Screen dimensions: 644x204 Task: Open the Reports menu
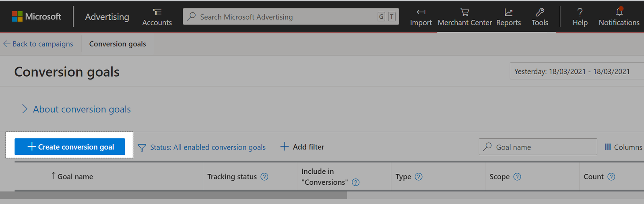508,17
